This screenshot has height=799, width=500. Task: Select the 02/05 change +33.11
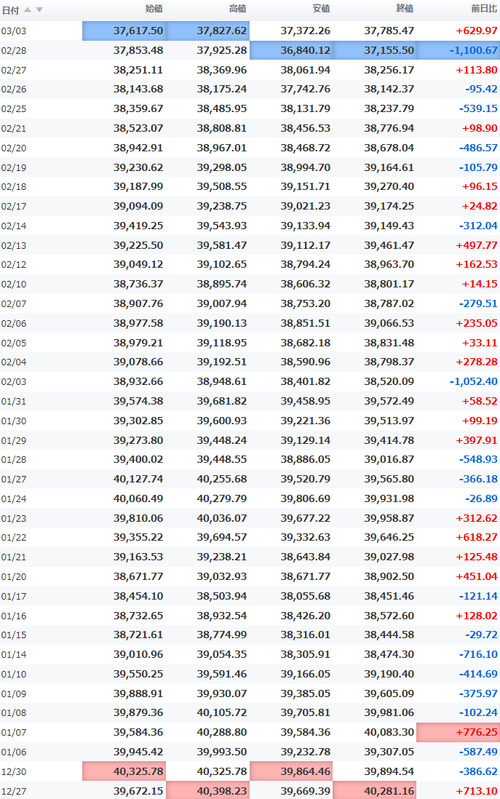(x=480, y=342)
